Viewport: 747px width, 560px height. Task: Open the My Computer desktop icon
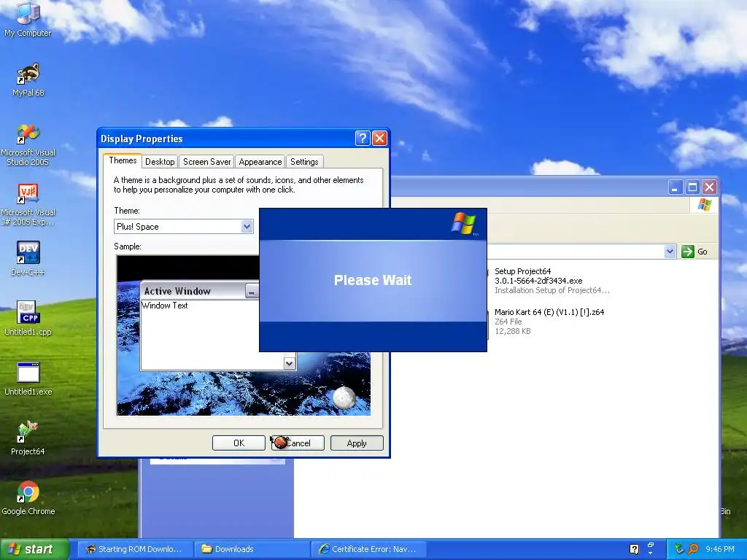tap(28, 19)
